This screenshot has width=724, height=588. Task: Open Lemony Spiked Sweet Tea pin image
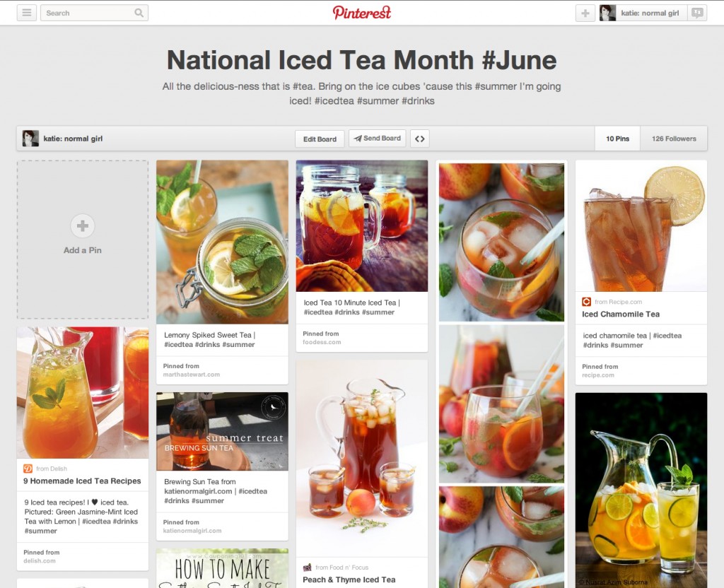(x=222, y=242)
